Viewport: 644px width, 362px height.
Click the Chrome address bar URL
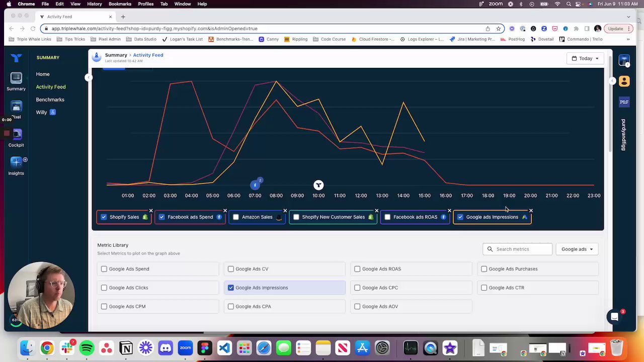(x=154, y=29)
